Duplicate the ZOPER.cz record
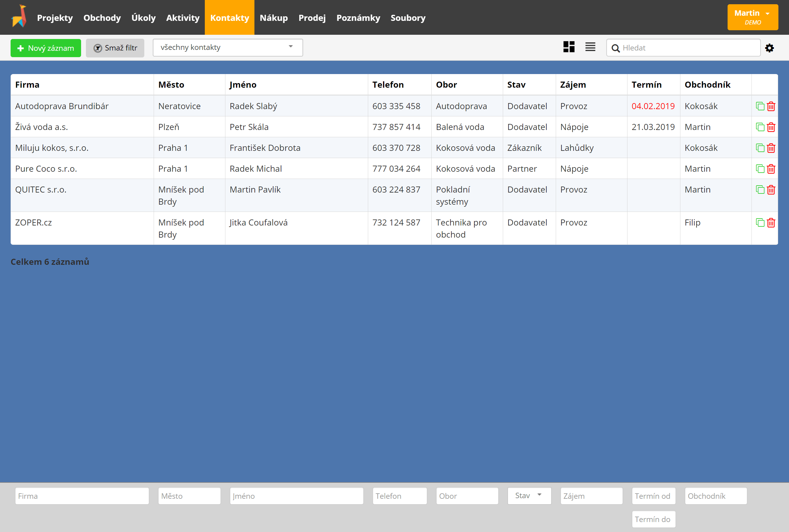The height and width of the screenshot is (532, 789). point(760,222)
